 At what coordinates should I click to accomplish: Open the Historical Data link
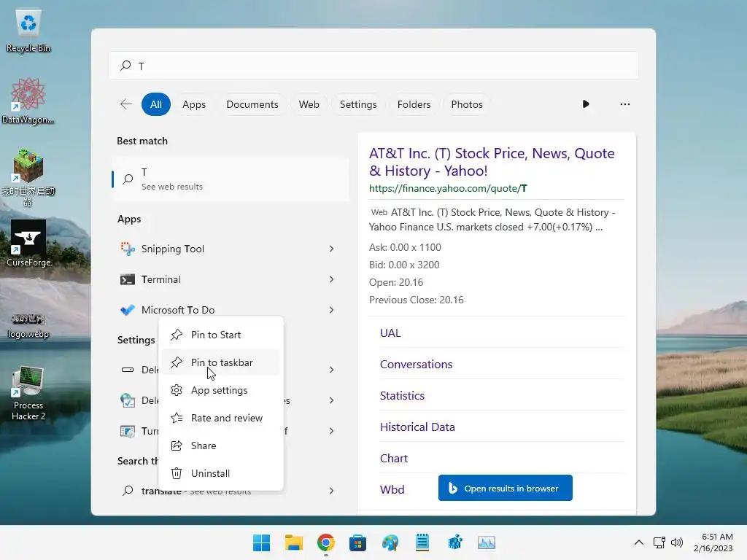(417, 427)
